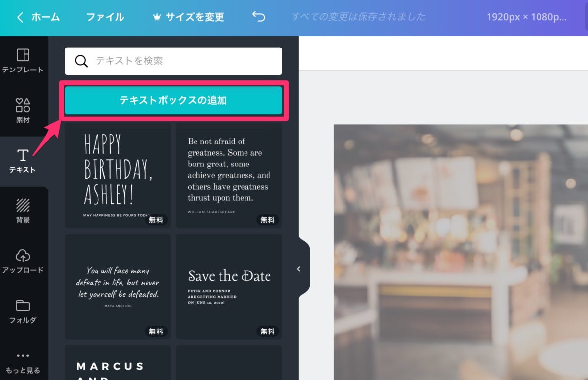Viewport: 588px width, 380px height.
Task: Choose the MARCUS AND text template
Action: coord(118,362)
